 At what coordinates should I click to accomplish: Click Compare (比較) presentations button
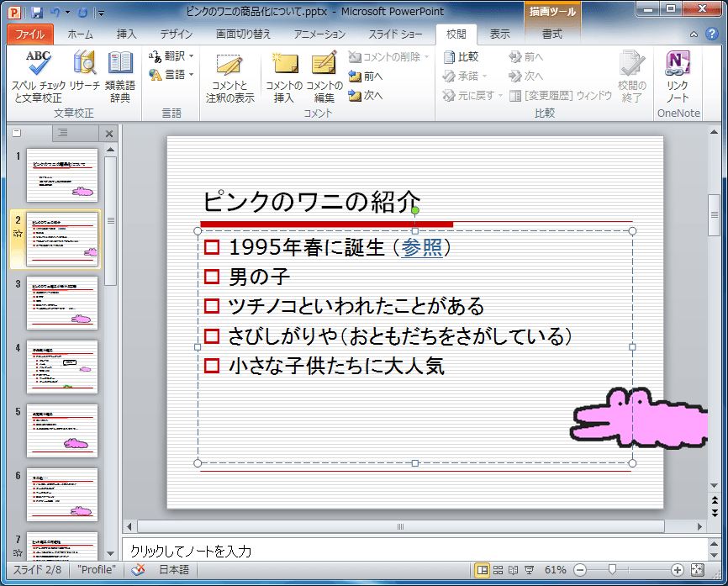[x=461, y=56]
